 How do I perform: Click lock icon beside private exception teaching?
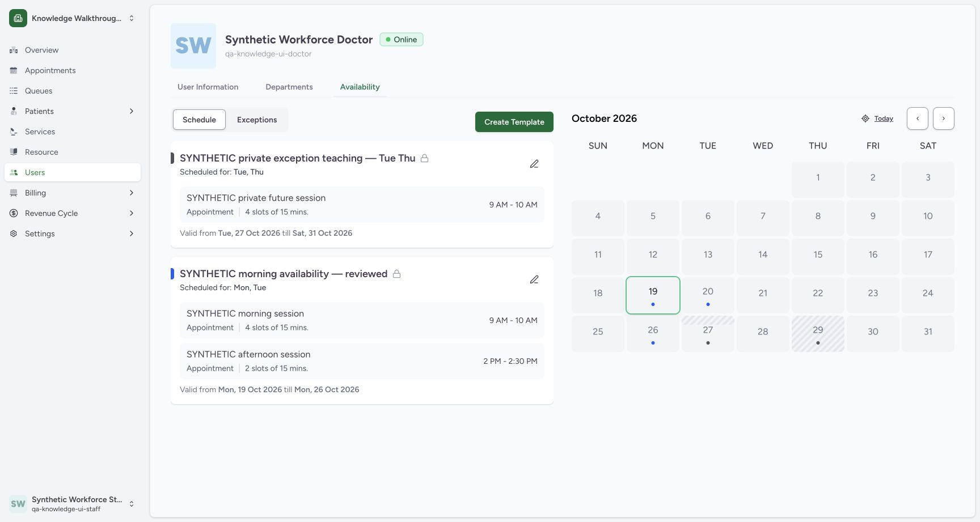pyautogui.click(x=424, y=158)
